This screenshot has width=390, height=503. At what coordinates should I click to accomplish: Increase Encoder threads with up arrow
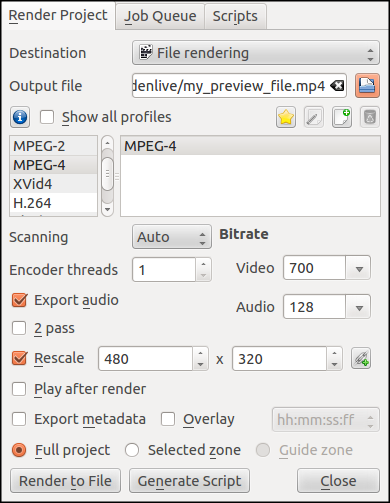pos(203,264)
